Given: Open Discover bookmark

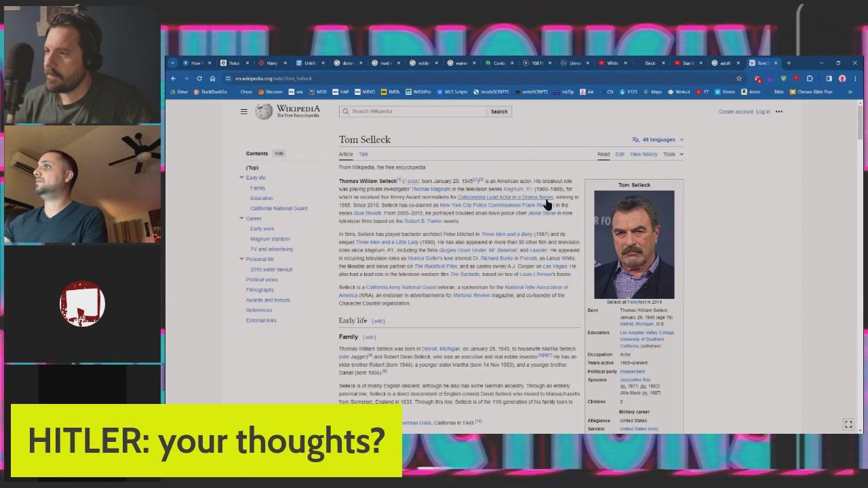Looking at the screenshot, I should coord(270,92).
